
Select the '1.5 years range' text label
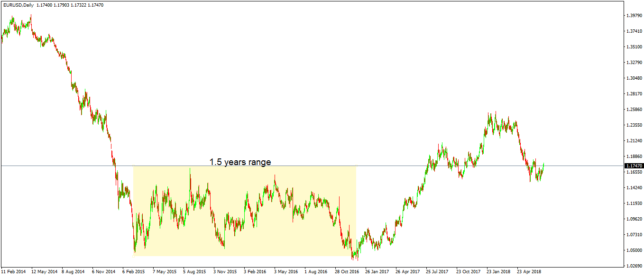click(240, 162)
